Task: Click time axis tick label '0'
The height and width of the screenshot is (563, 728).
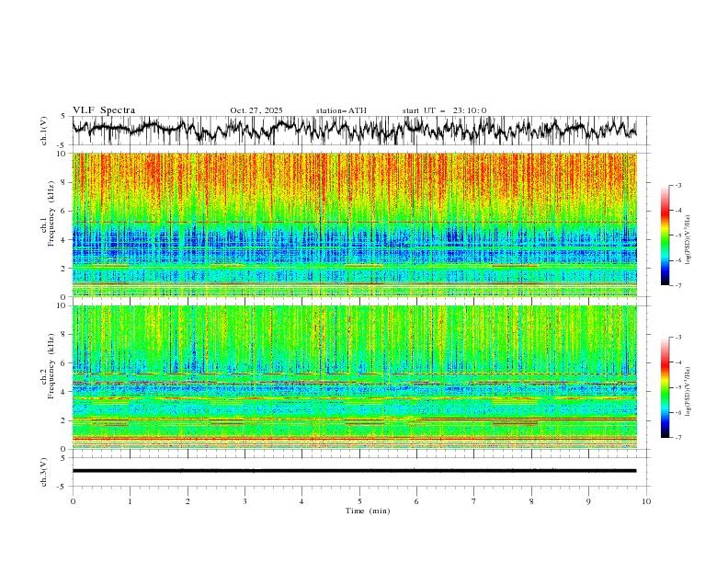Action: point(73,501)
